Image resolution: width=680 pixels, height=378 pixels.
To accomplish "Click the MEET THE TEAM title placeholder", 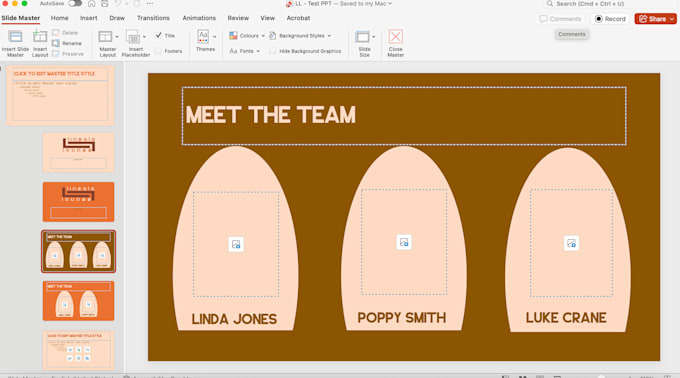I will point(404,116).
